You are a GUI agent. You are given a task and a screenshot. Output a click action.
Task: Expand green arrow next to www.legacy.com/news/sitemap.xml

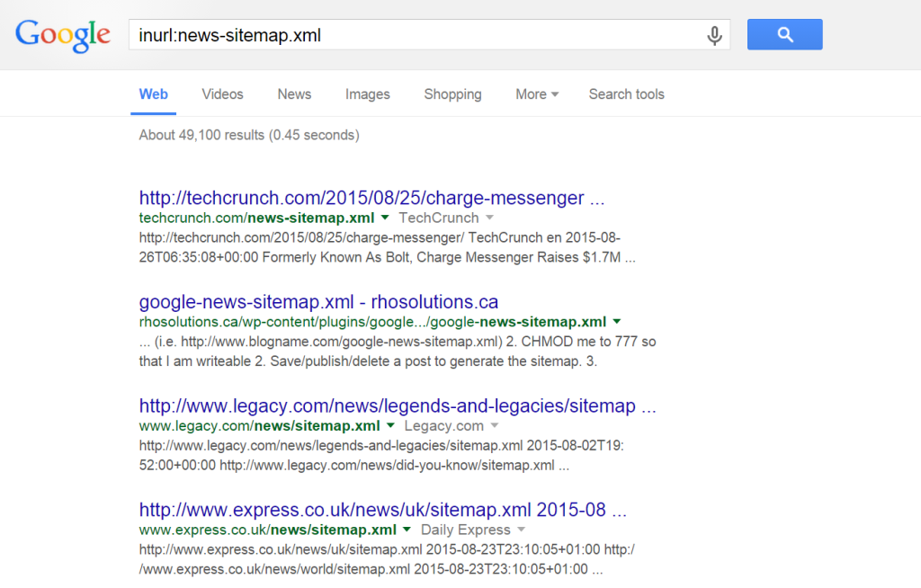(x=390, y=426)
